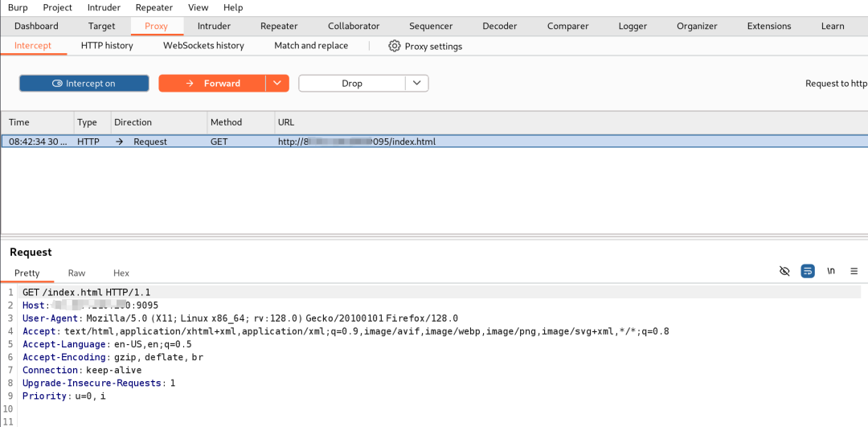Click the Upgrade-Insecure-Requests header line
The width and height of the screenshot is (868, 427).
coord(99,383)
